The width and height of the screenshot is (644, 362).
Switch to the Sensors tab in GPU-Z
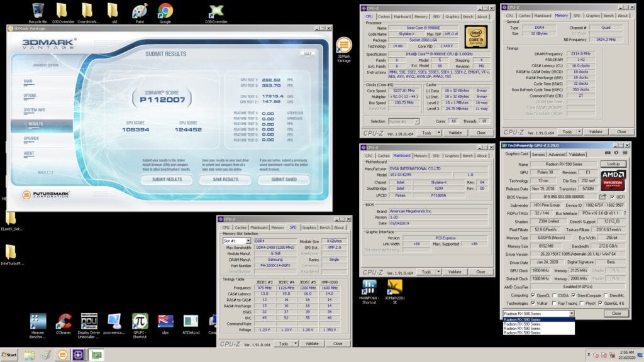coord(538,155)
